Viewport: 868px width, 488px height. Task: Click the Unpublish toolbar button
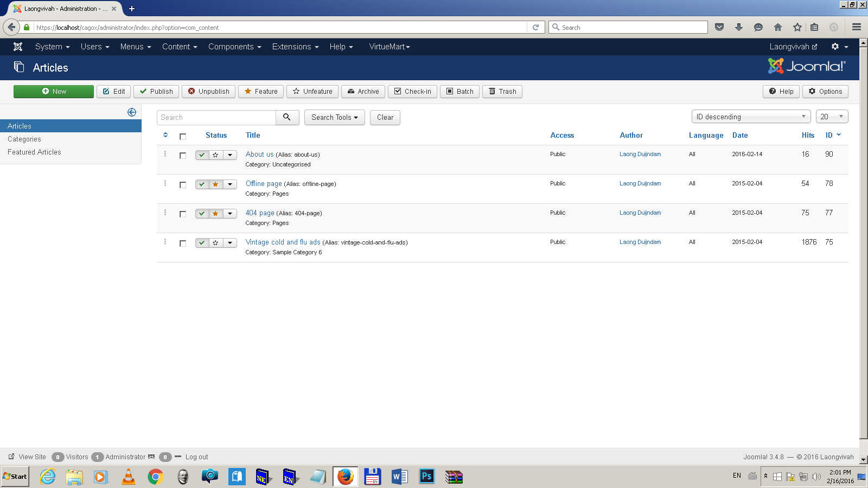pos(209,91)
